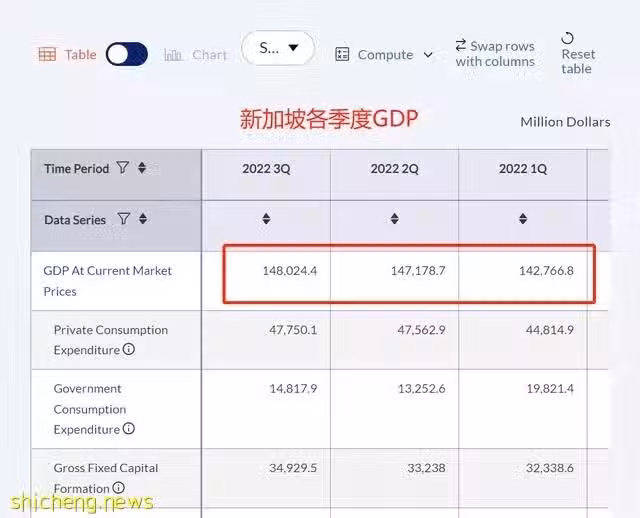
Task: Swap rows with columns
Action: tap(495, 53)
